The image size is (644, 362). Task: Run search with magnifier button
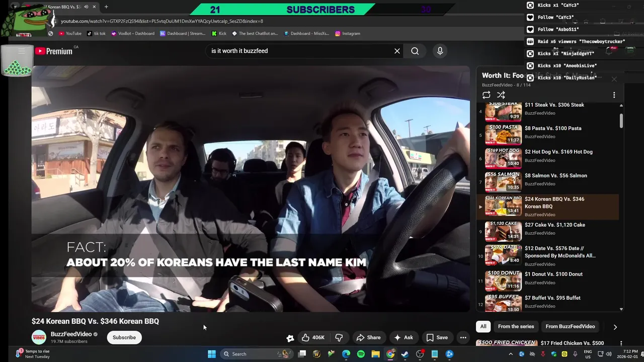click(415, 51)
